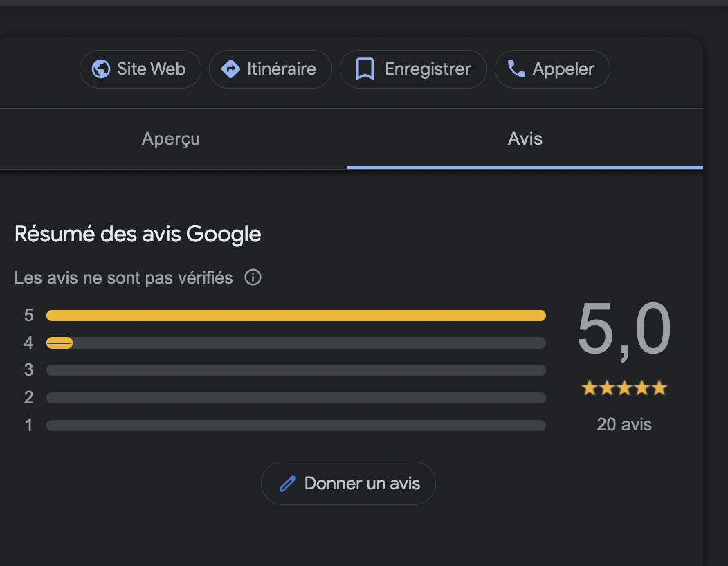The image size is (728, 566).
Task: Click the Résumé des avis Google heading
Action: point(137,234)
